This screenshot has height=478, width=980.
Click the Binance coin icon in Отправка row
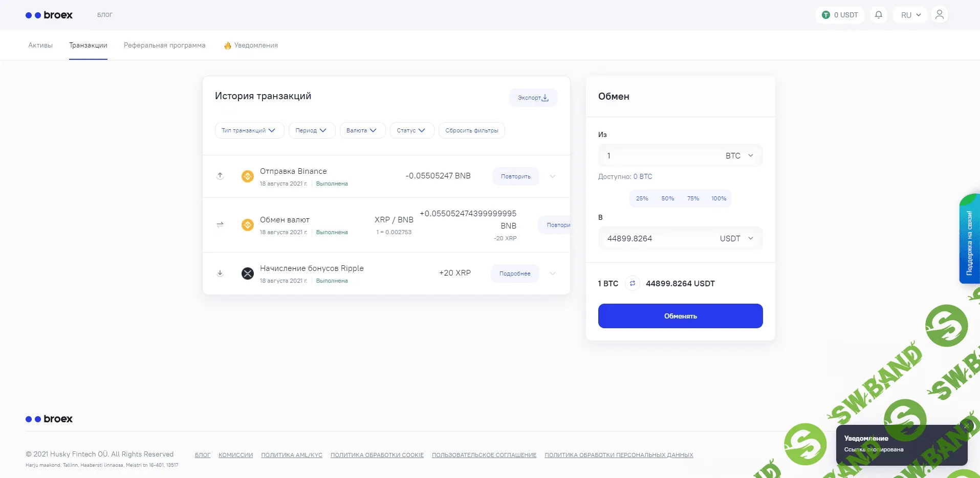click(248, 176)
